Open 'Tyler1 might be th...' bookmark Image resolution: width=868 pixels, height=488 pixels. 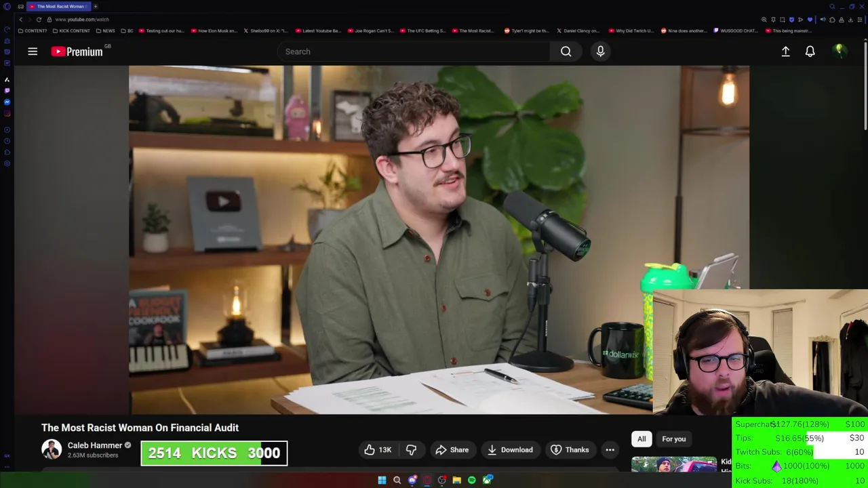pos(527,30)
